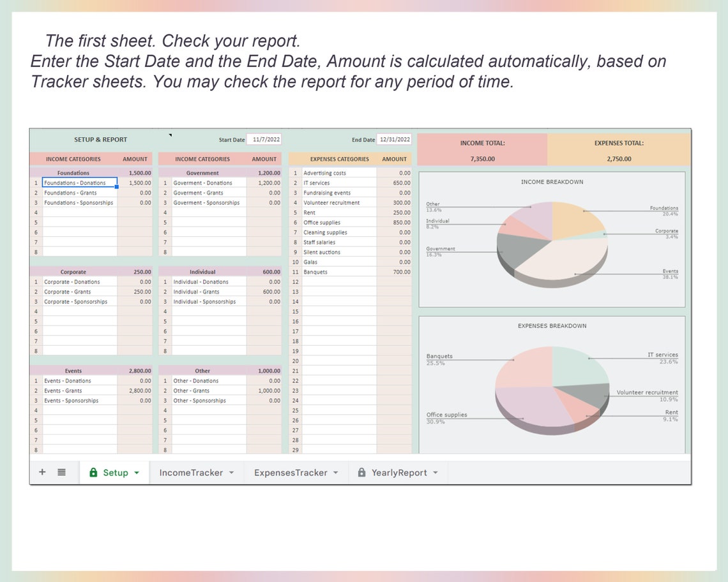
Task: Click Office supplies amount 850.00
Action: (394, 222)
